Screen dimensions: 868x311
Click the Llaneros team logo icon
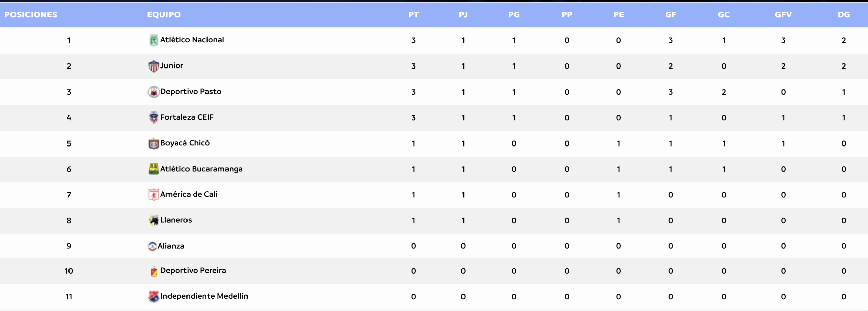click(x=154, y=220)
